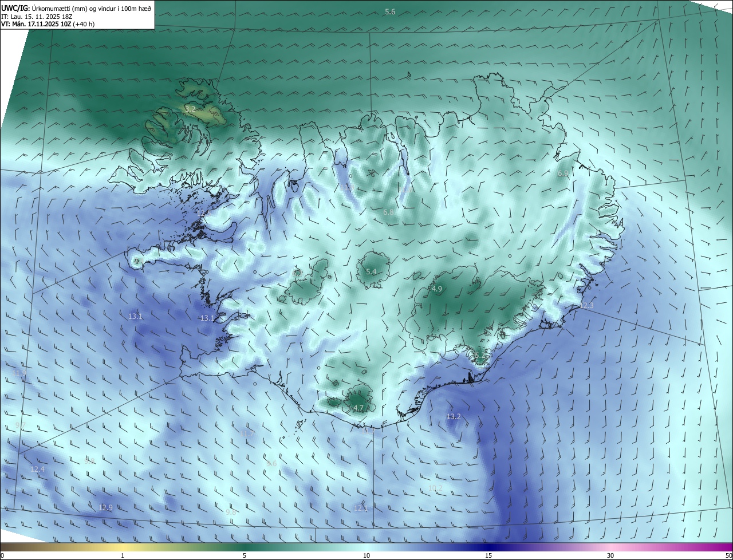This screenshot has height=560, width=733.
Task: Click the 50 tick on the color scale
Action: (728, 556)
